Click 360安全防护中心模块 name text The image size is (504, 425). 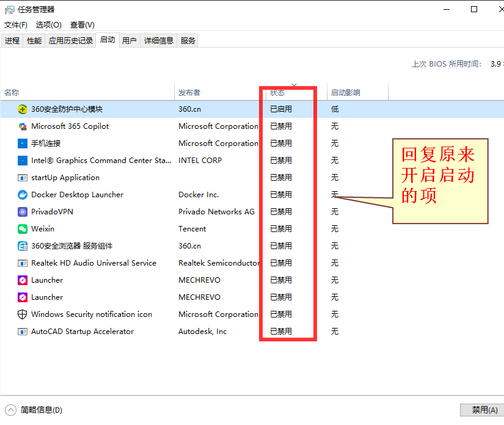point(67,109)
